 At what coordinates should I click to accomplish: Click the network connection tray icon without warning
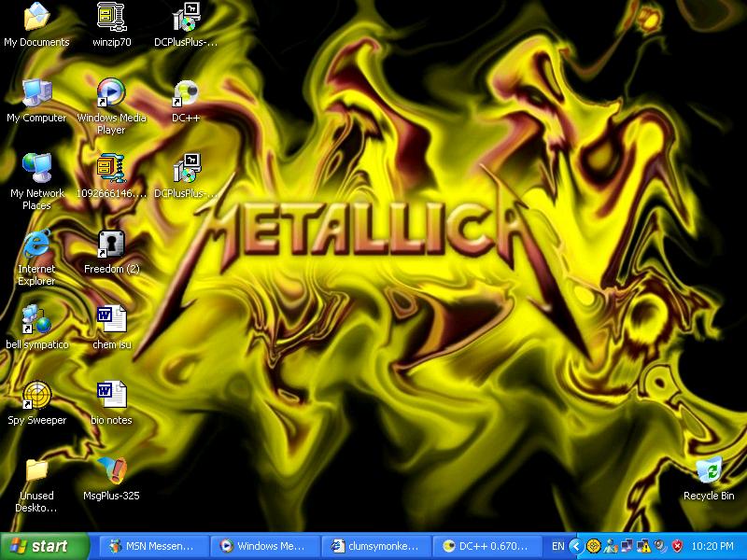click(627, 546)
